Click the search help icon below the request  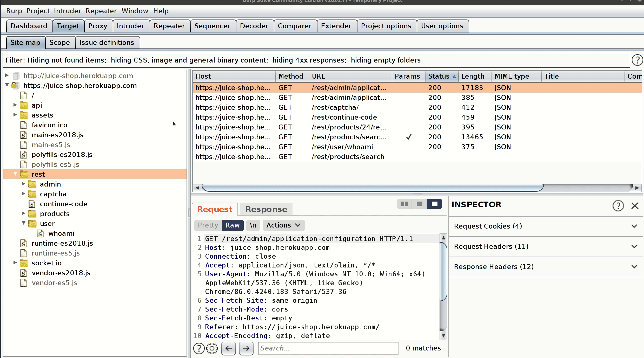click(199, 348)
